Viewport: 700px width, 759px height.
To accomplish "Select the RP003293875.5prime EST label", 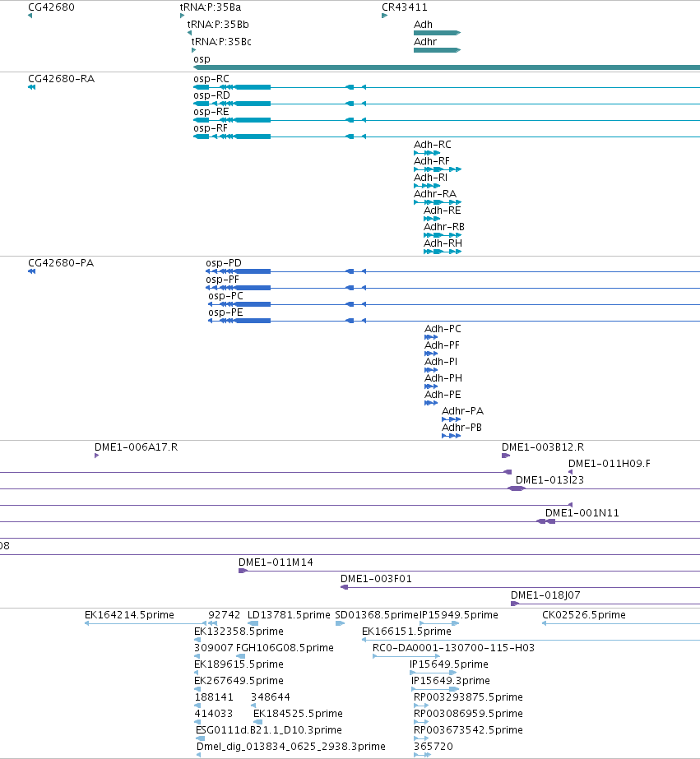I will 468,697.
